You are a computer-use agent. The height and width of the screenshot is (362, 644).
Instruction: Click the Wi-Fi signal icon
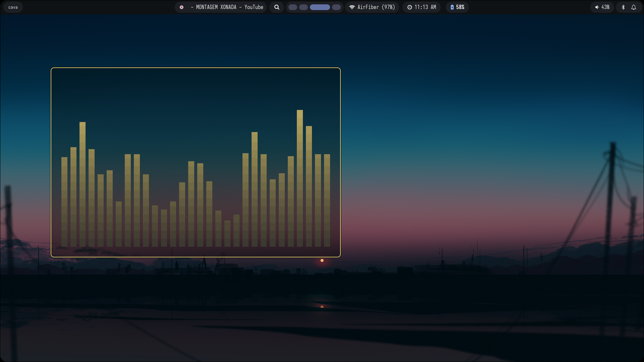[x=352, y=7]
